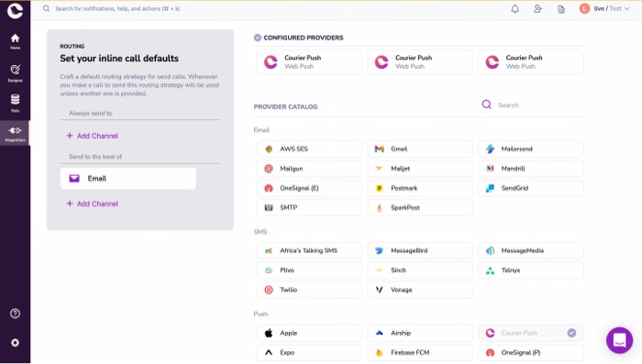Open the Airship provider
This screenshot has height=364, width=642.
[420, 334]
